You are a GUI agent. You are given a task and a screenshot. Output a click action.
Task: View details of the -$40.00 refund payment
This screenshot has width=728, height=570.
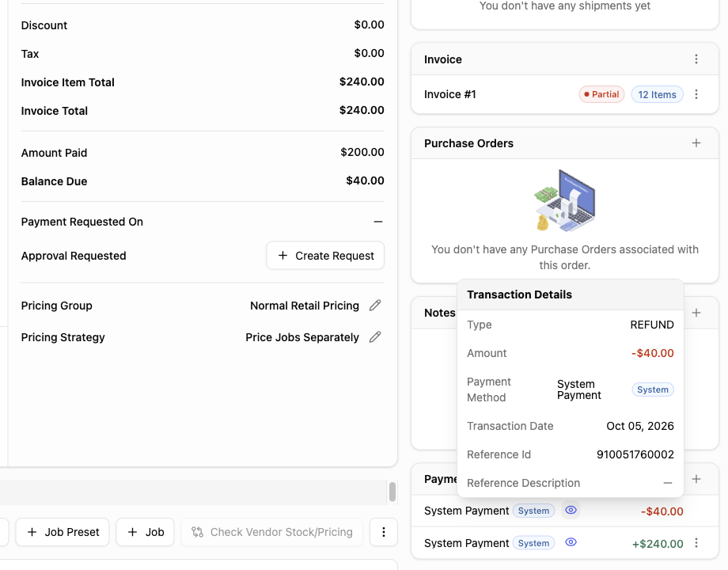571,510
